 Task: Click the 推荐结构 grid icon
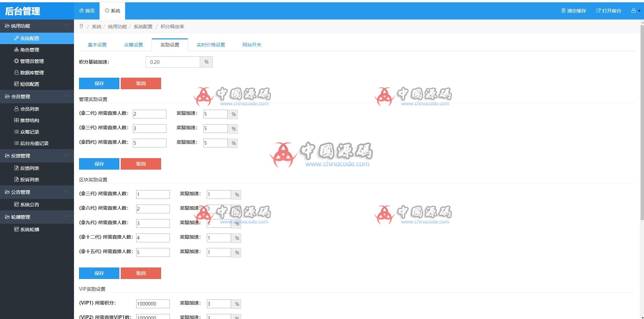[x=16, y=120]
